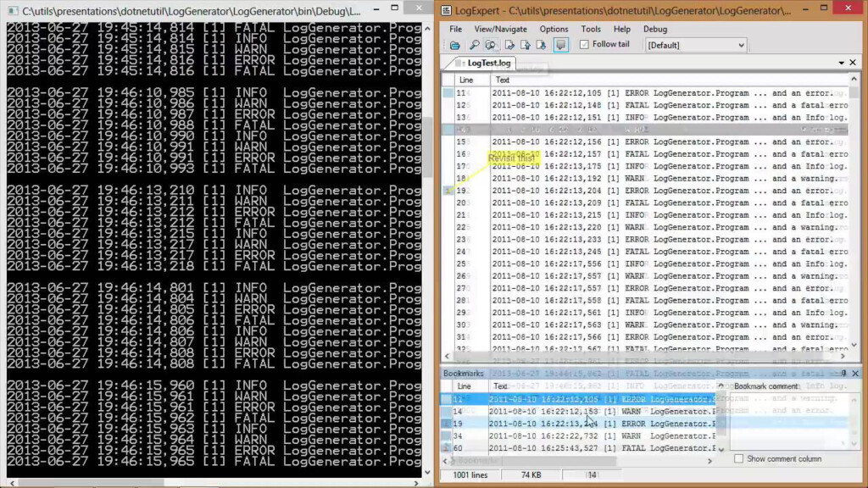Click the Line column header in Bookmarks panel
The height and width of the screenshot is (488, 868).
[x=470, y=386]
